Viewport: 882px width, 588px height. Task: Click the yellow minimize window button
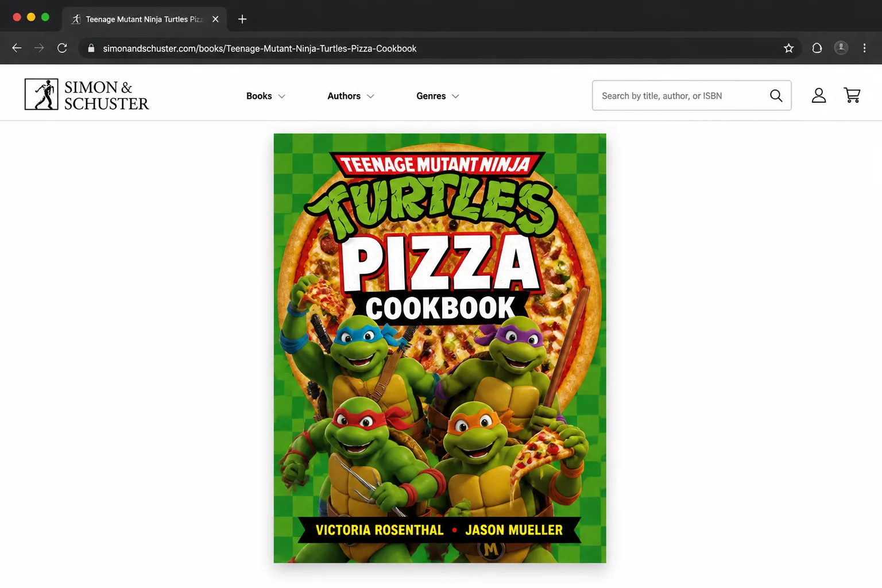31,17
